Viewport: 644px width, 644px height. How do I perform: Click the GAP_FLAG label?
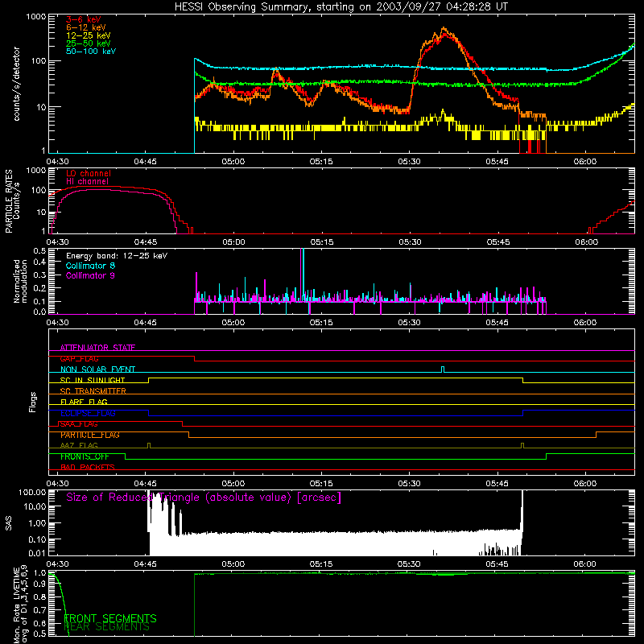(79, 358)
